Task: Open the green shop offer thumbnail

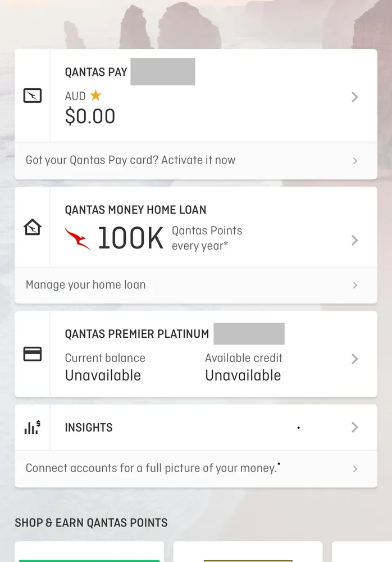Action: click(89, 554)
